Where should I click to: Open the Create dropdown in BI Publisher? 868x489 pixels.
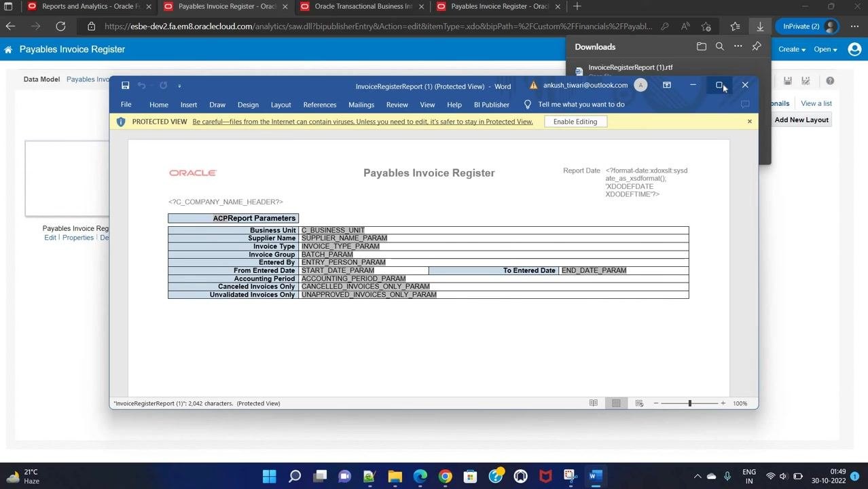[x=792, y=50]
